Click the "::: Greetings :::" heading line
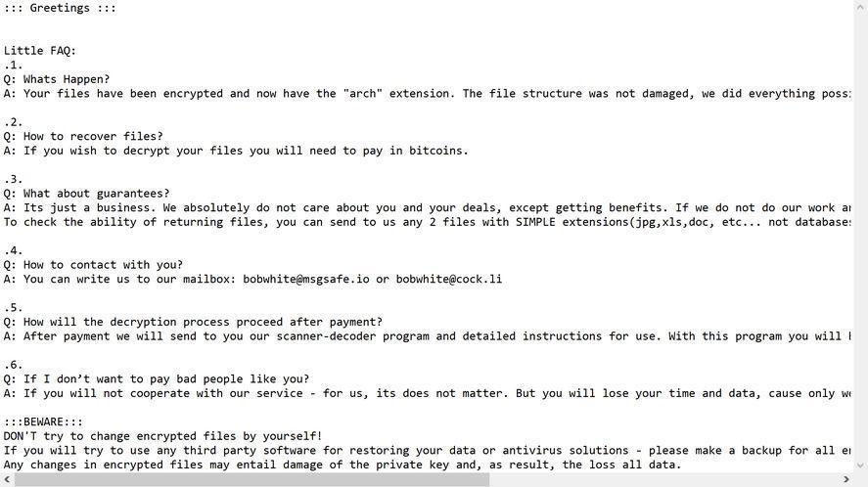868x487 pixels. click(60, 8)
